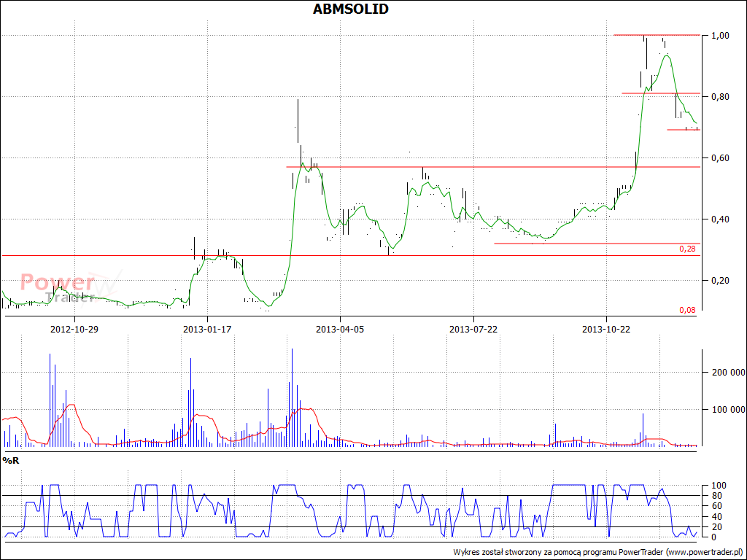
Task: Select the 2013-07-22 date label
Action: tap(473, 329)
